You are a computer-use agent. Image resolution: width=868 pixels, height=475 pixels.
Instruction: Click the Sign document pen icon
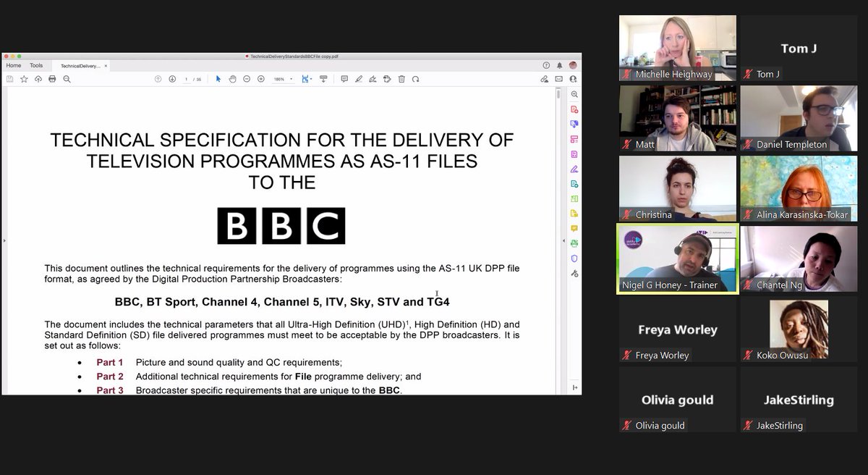[x=373, y=79]
